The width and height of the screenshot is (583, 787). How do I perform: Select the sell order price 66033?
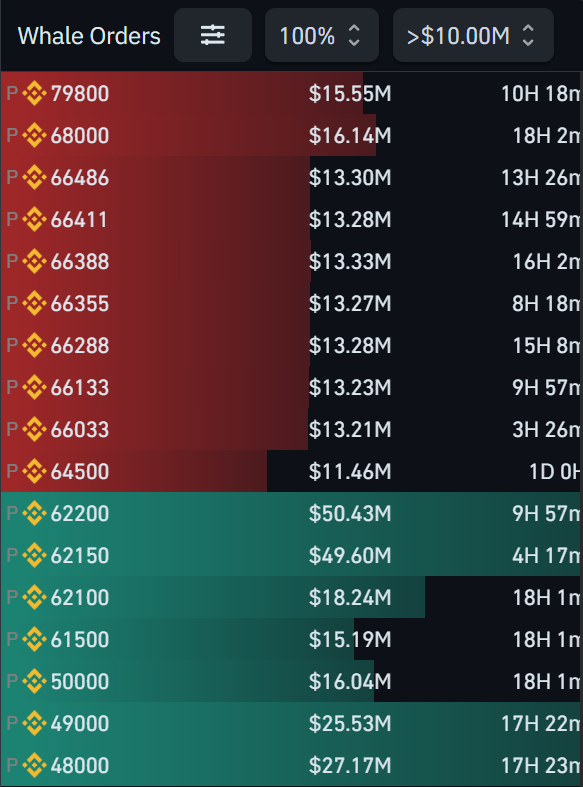(x=80, y=430)
